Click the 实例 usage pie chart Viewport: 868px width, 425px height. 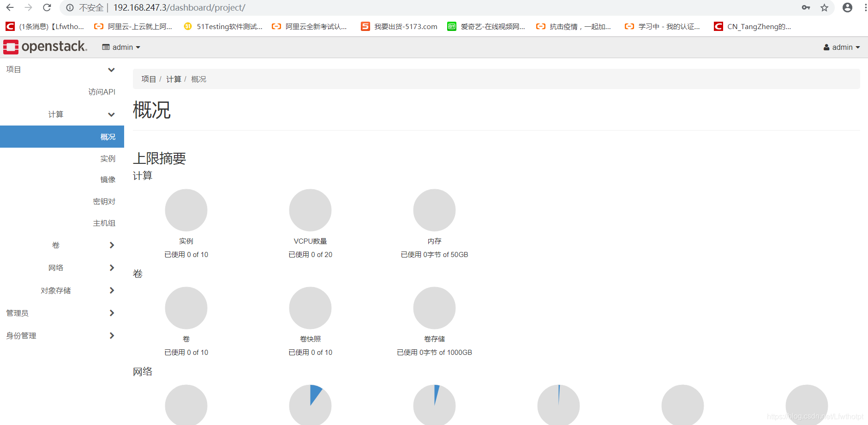click(x=186, y=210)
